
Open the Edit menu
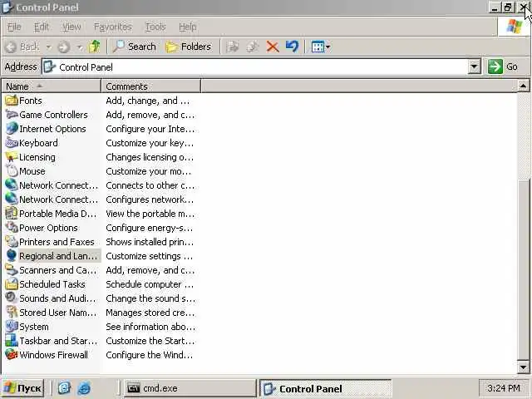pyautogui.click(x=42, y=27)
